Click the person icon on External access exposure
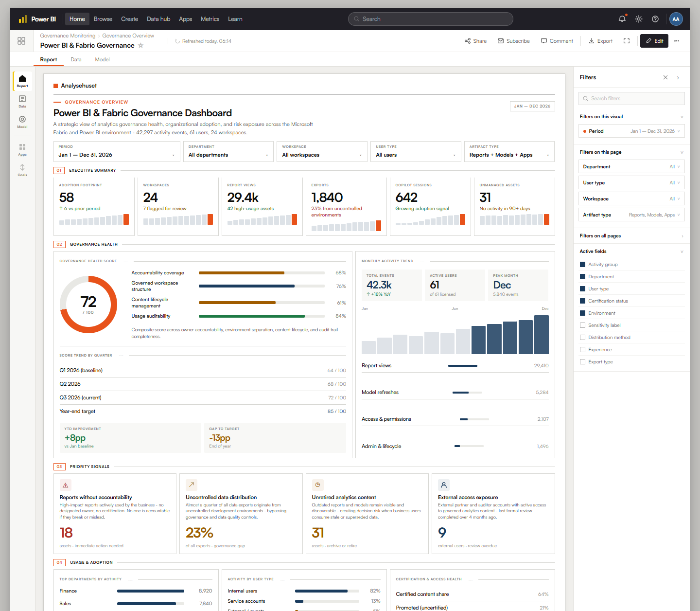700x611 pixels. tap(444, 485)
